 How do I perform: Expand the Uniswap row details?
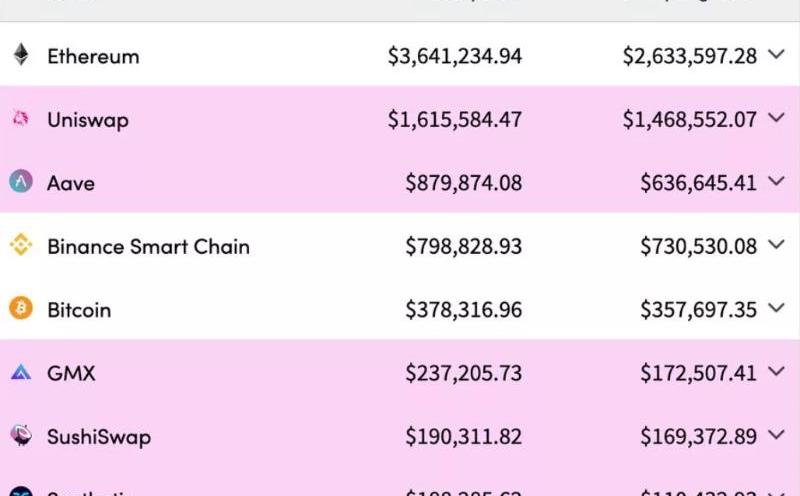(x=777, y=119)
